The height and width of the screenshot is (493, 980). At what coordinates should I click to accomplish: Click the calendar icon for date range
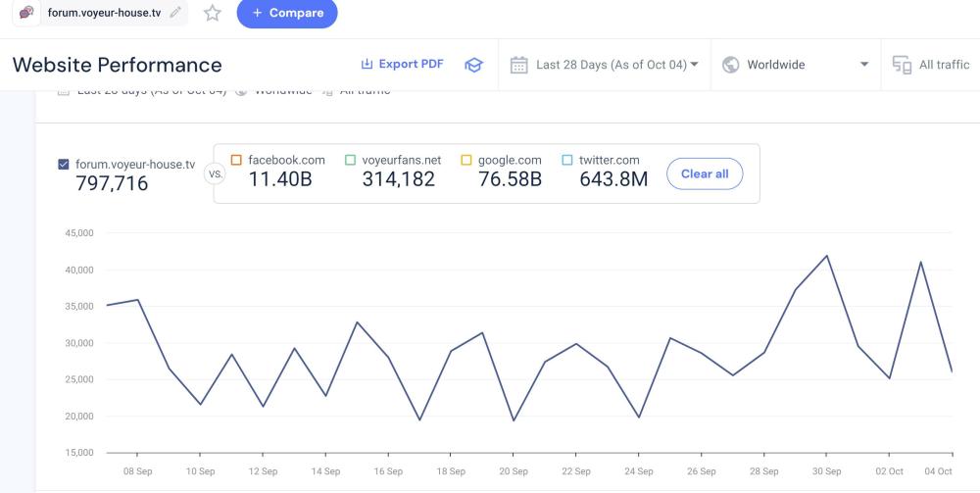[x=519, y=65]
